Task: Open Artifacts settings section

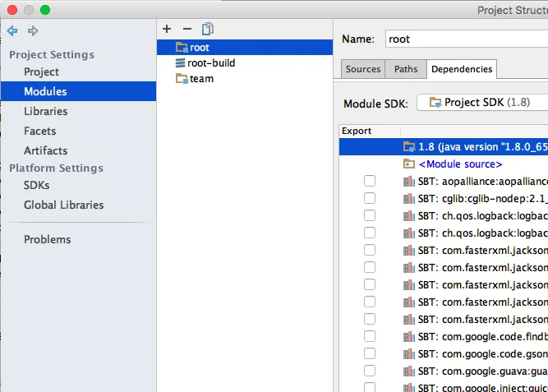Action: (45, 150)
